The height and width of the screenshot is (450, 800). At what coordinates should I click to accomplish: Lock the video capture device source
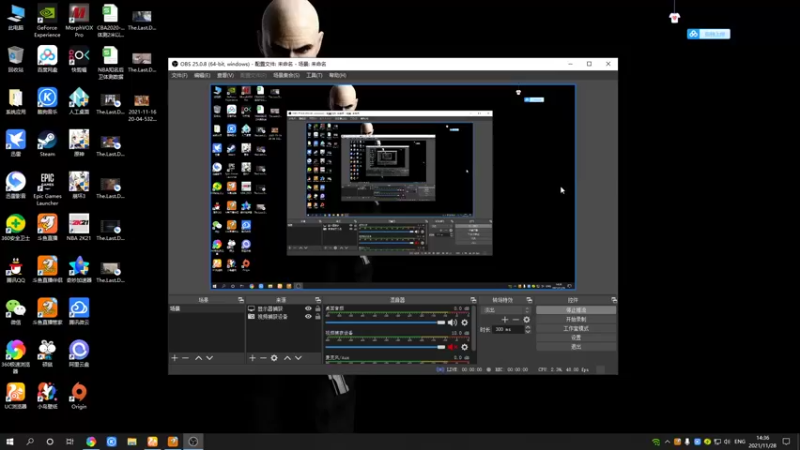point(318,317)
